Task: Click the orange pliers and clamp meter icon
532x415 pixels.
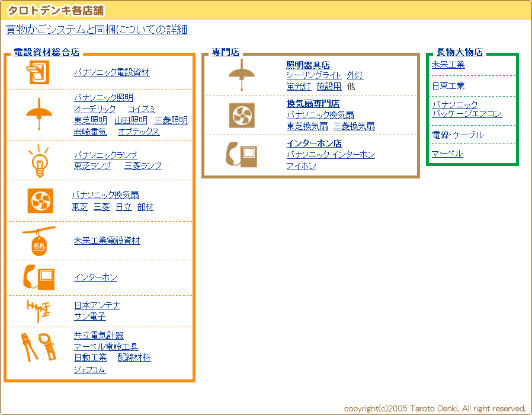Action: click(x=39, y=347)
